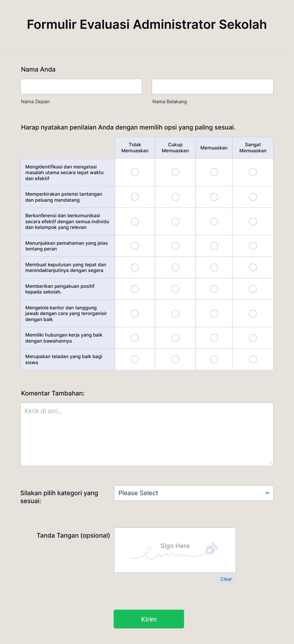The height and width of the screenshot is (644, 294).
Task: Open the kategori dropdown showing Please Select
Action: [x=193, y=493]
